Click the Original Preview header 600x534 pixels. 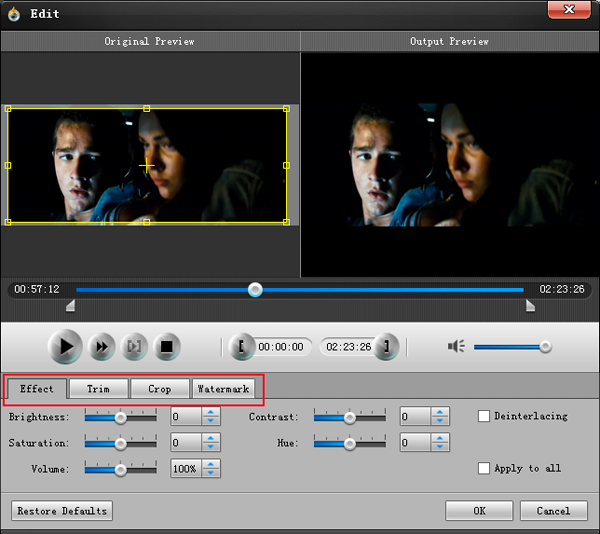coord(150,41)
